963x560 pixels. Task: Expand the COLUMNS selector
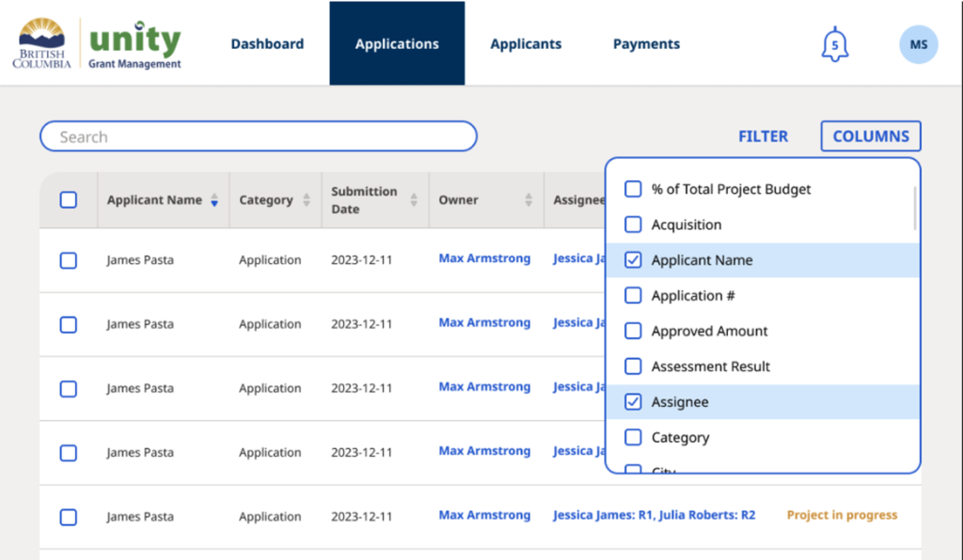(870, 135)
